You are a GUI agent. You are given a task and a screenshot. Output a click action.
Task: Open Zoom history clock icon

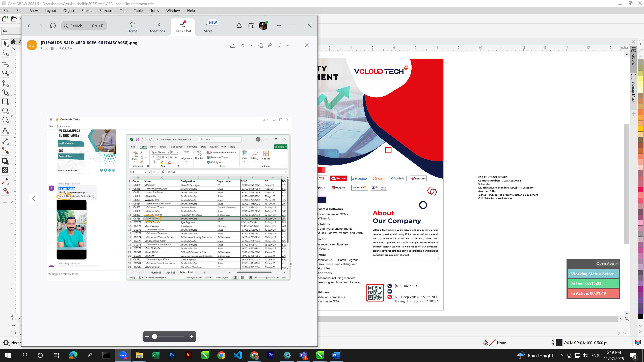53,26
